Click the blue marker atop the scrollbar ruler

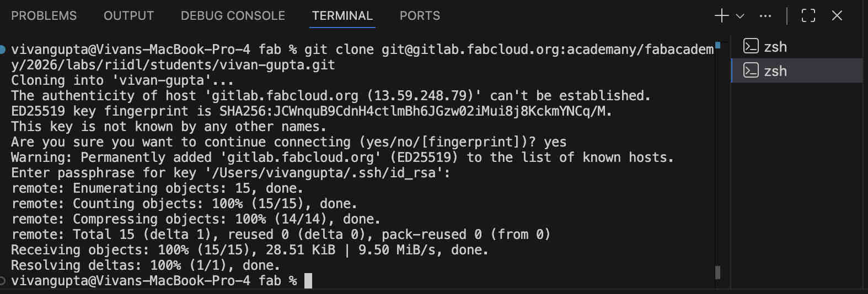717,45
